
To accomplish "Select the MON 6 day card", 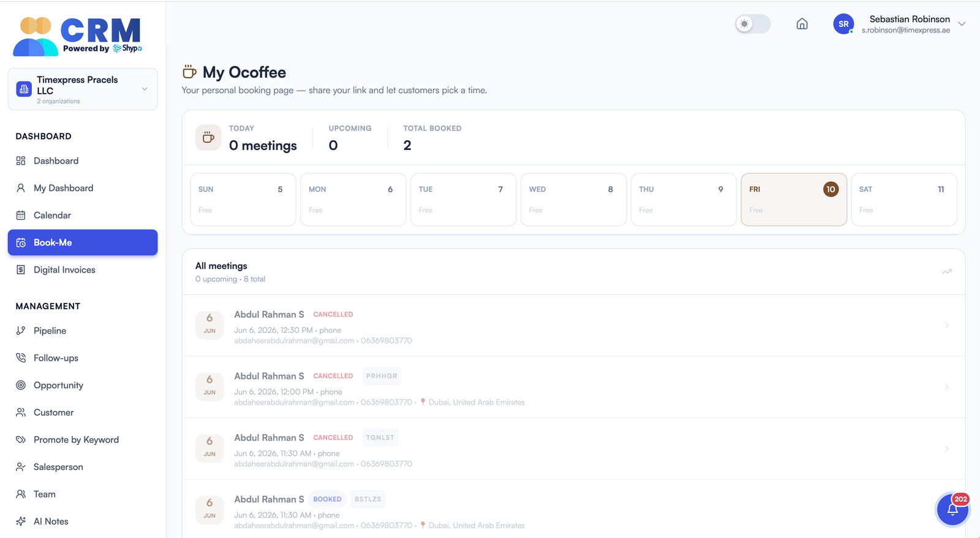I will pyautogui.click(x=353, y=200).
